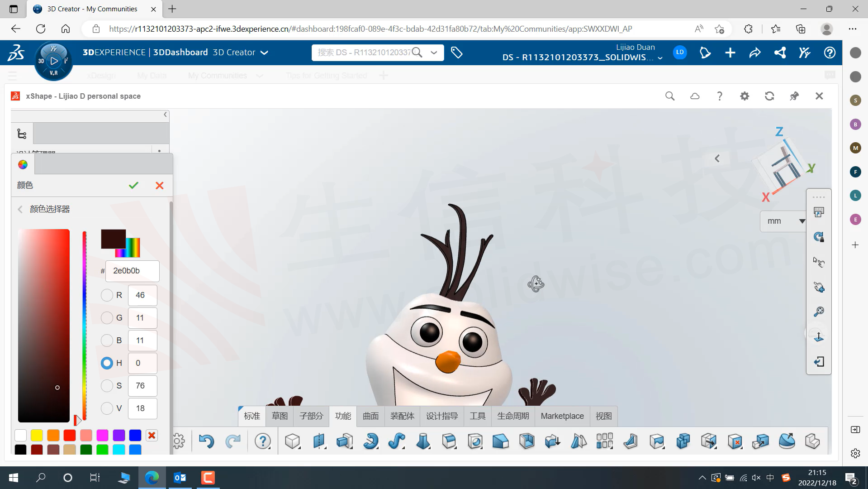
Task: Click the zoom tool in view panel
Action: 819,312
